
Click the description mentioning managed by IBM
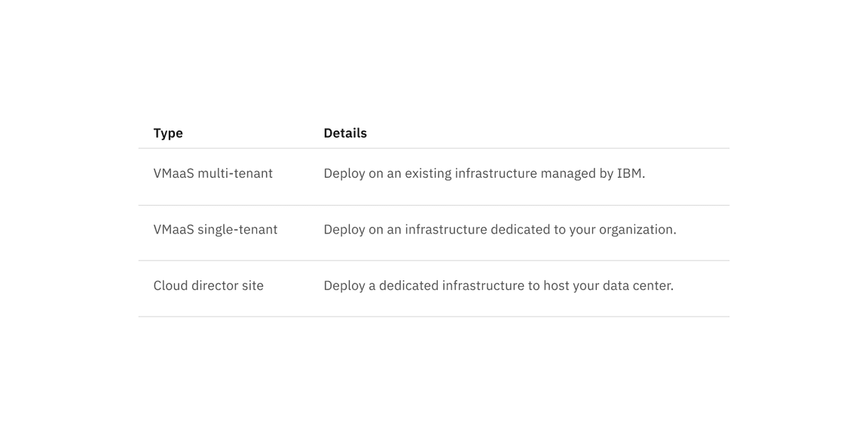point(484,173)
